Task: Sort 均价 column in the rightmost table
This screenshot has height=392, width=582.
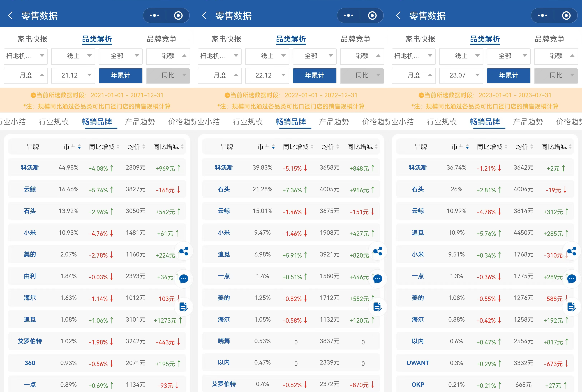Action: (524, 147)
